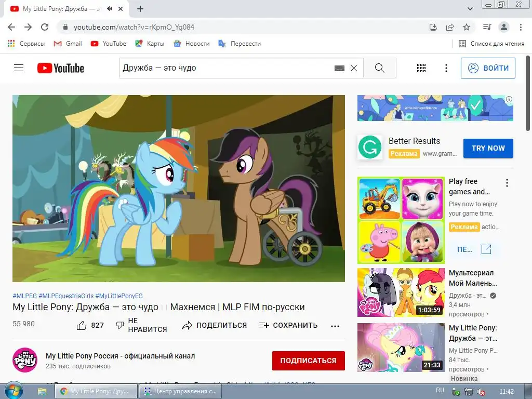Viewport: 532px width, 399px height.
Task: Open options for the Play free games ad
Action: (507, 183)
